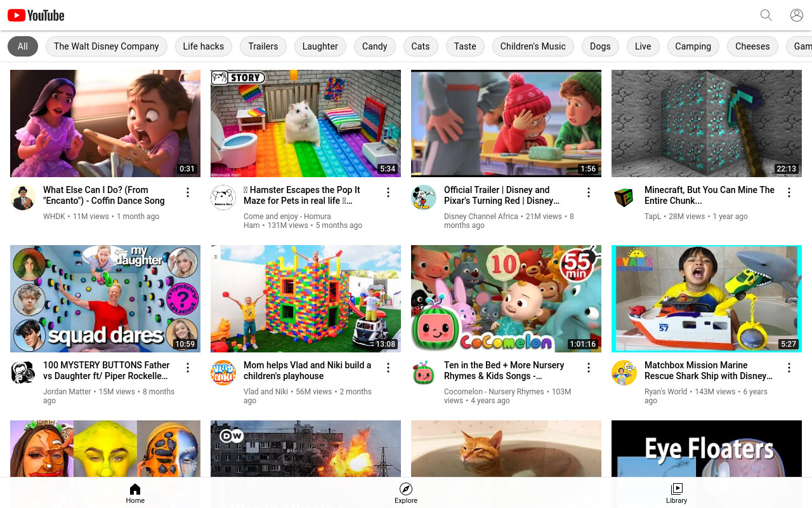Image resolution: width=812 pixels, height=508 pixels.
Task: Open 100 MYSTERY BUTTONS video title
Action: [x=107, y=370]
